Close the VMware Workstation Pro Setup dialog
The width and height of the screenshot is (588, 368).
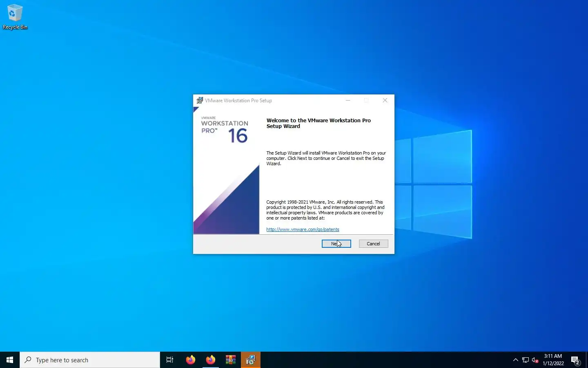[x=385, y=100]
